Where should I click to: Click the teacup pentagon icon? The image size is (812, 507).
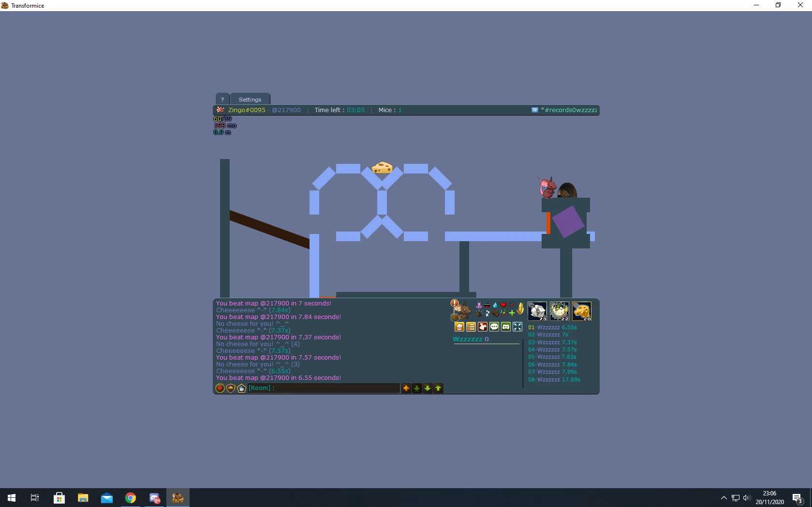point(241,388)
